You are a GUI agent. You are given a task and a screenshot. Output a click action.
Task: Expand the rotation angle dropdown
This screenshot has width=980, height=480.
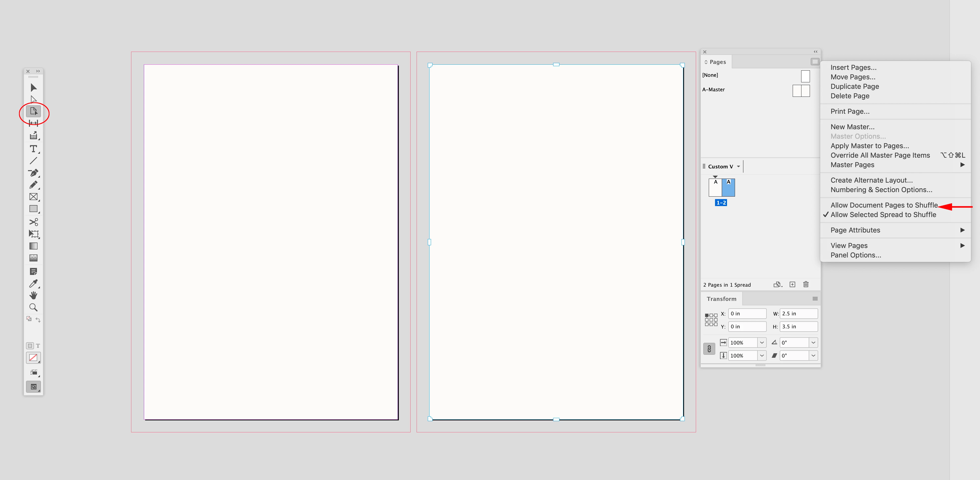tap(813, 343)
